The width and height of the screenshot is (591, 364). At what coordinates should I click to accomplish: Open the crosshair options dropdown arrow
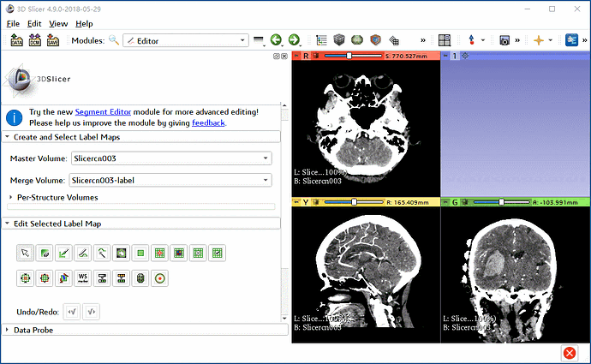550,40
